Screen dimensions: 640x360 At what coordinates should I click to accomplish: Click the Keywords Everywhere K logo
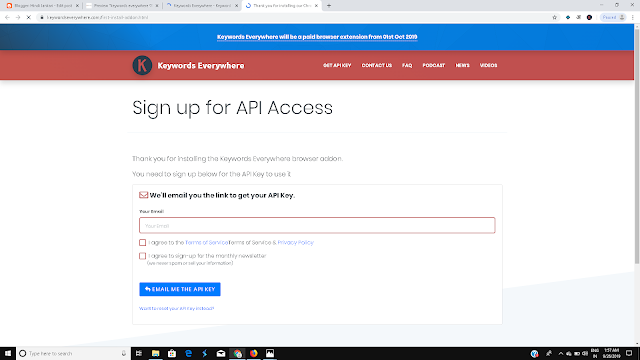(142, 65)
